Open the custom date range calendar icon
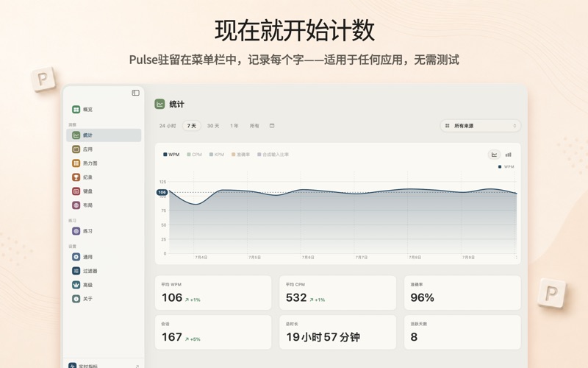 pos(272,126)
